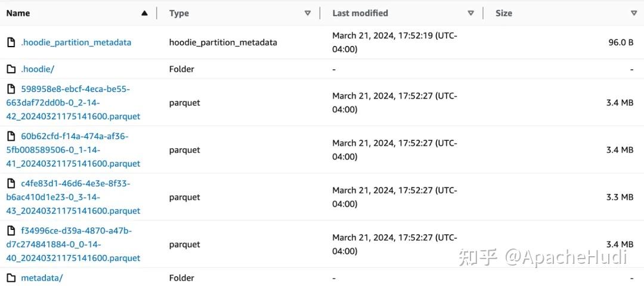Open the c4fe83d1-46d6 parquet object link
Image resolution: width=644 pixels, height=286 pixels.
pyautogui.click(x=73, y=197)
